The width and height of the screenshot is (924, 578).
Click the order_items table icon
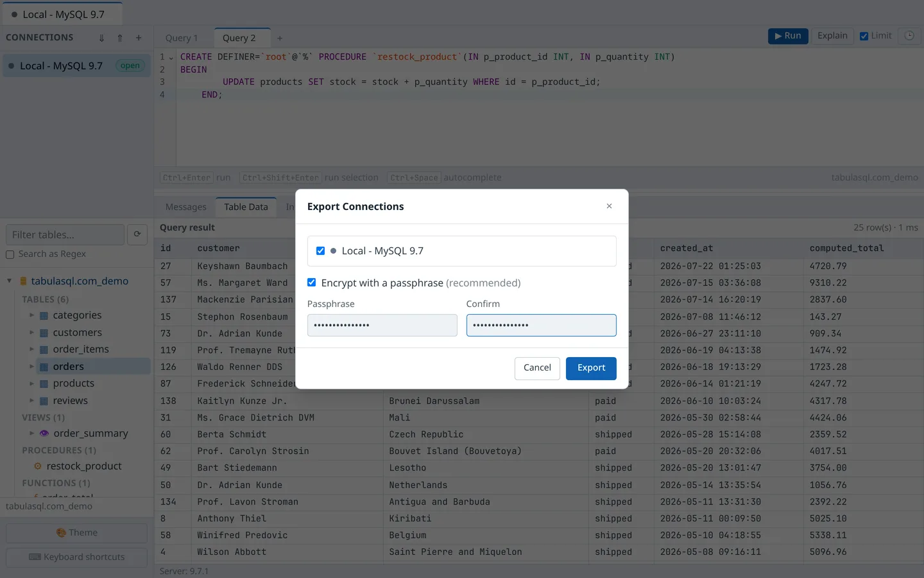[x=44, y=349]
